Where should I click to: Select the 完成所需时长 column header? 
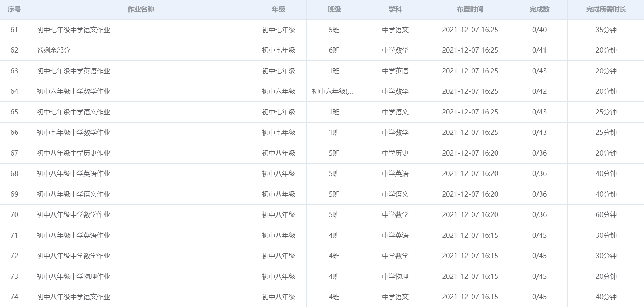click(x=606, y=9)
